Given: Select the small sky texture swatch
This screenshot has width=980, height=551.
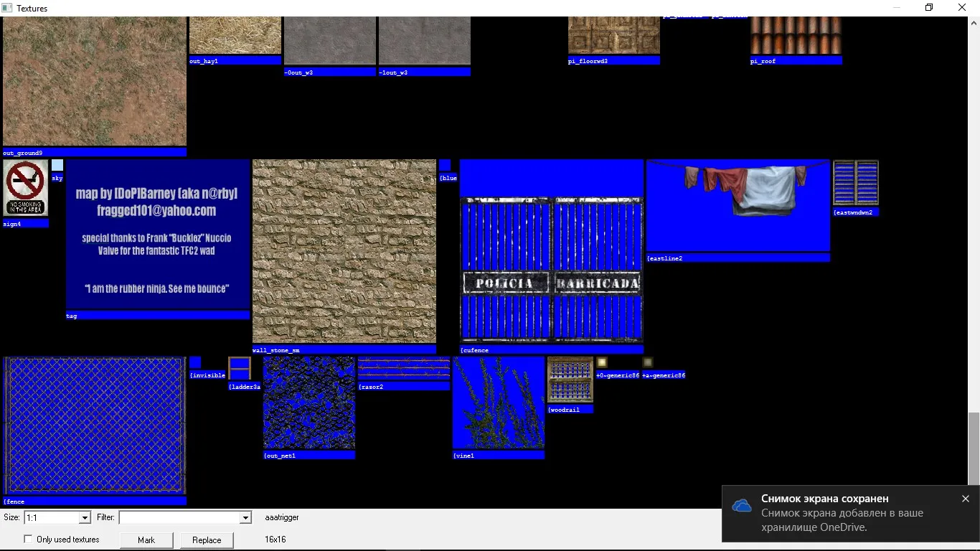Looking at the screenshot, I should 57,165.
